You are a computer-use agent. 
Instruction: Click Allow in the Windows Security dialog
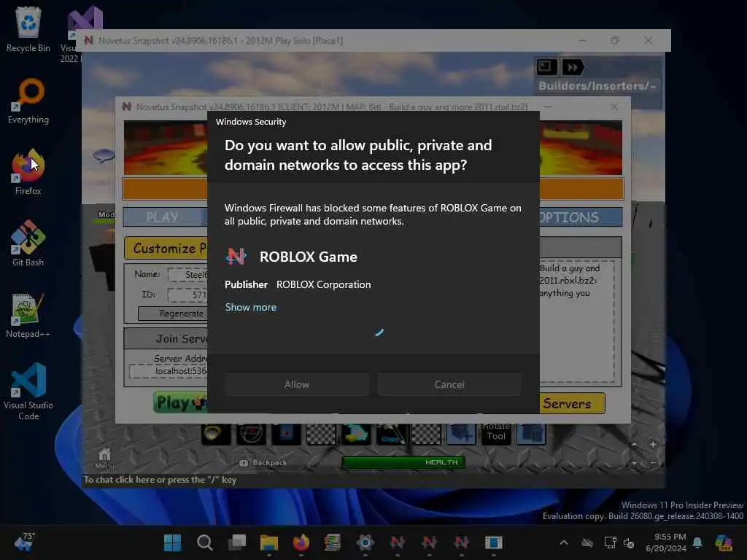pos(297,384)
